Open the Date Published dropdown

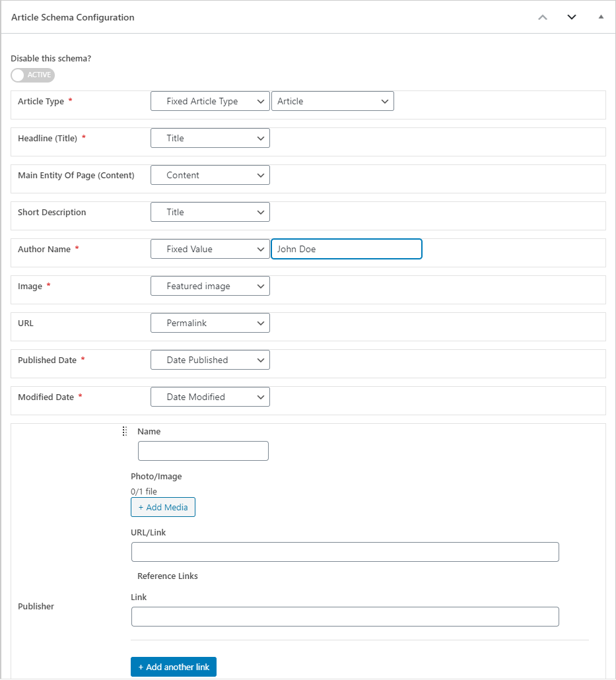(x=210, y=360)
